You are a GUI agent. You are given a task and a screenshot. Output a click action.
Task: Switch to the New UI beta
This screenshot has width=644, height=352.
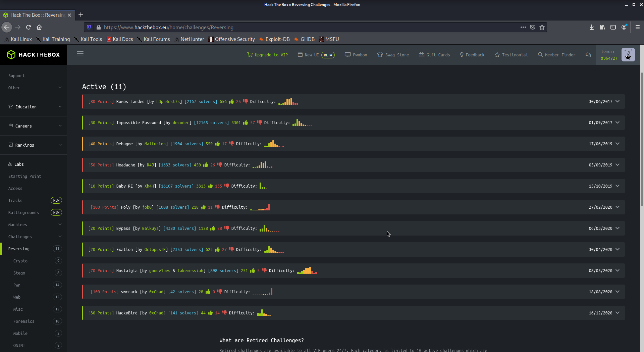316,55
